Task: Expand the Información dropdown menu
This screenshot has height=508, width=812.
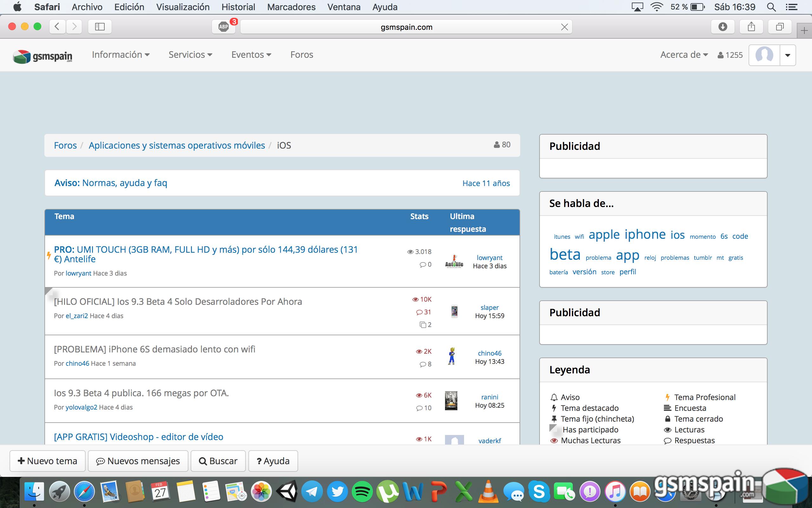Action: pyautogui.click(x=121, y=54)
